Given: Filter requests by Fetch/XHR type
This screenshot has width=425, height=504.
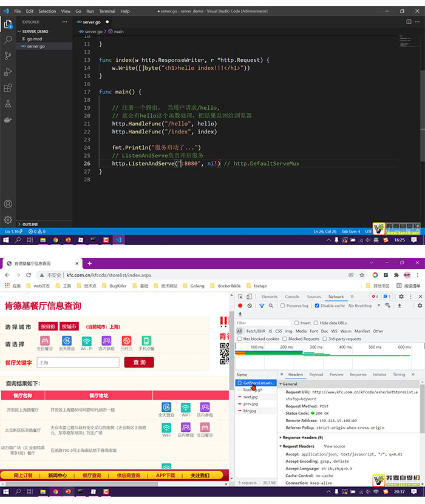Looking at the screenshot, I should [x=256, y=331].
